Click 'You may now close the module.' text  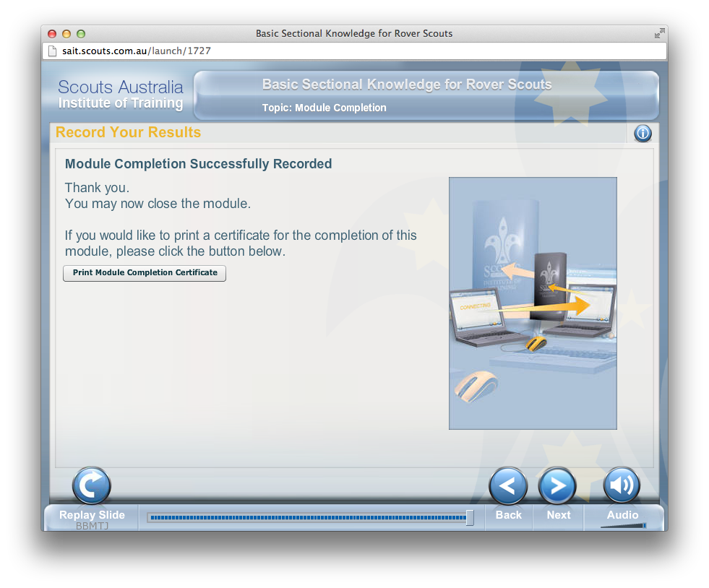tap(158, 204)
